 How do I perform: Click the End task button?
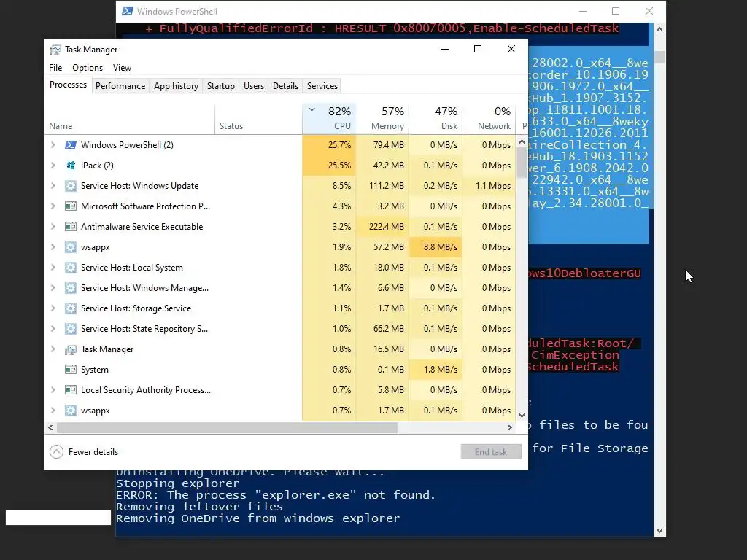(491, 452)
